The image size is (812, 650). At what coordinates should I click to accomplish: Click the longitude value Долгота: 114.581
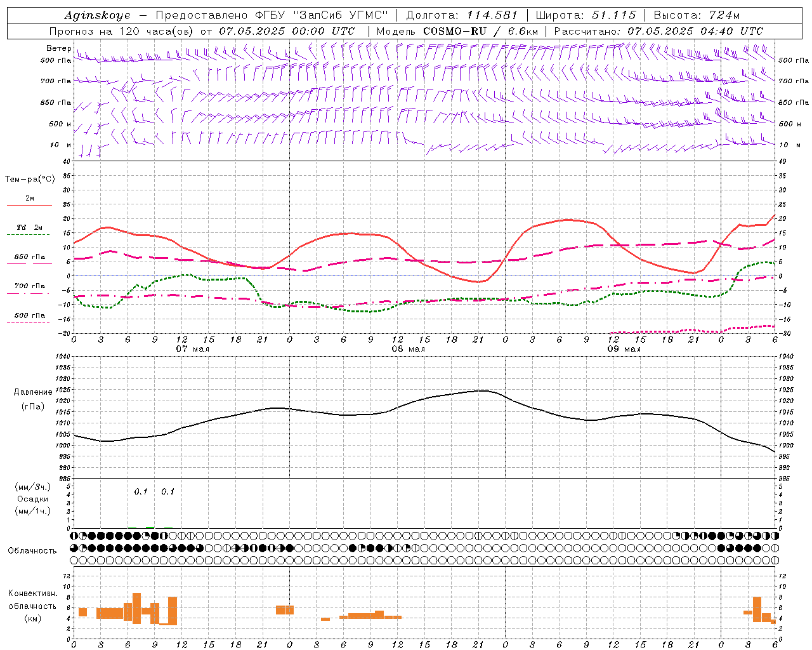[x=462, y=15]
